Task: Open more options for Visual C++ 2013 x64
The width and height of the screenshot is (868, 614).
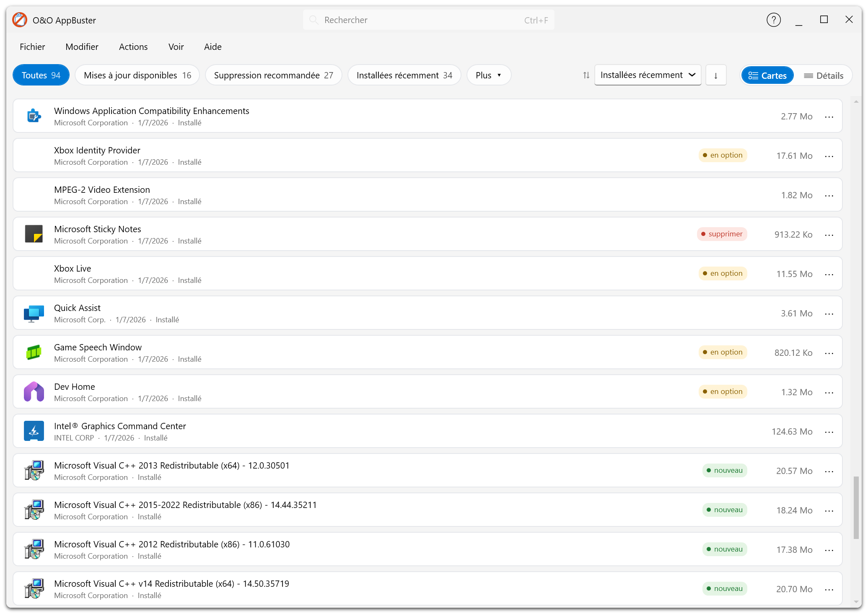Action: pos(829,471)
